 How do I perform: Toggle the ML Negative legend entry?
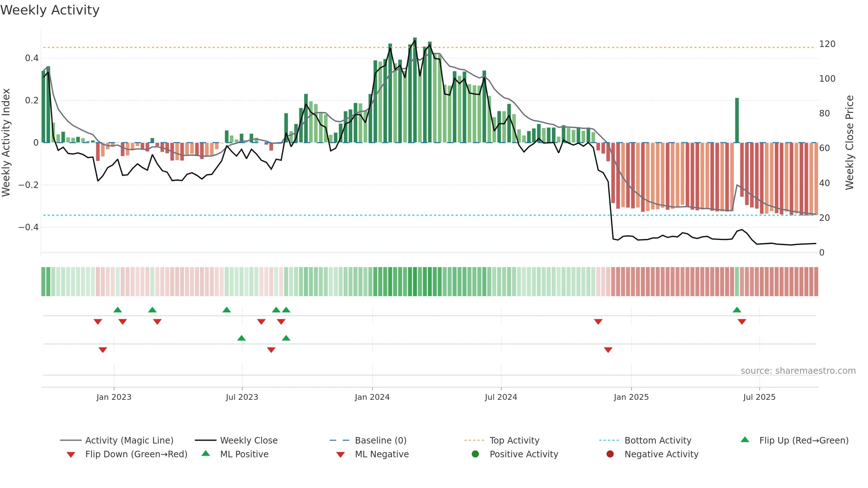373,454
